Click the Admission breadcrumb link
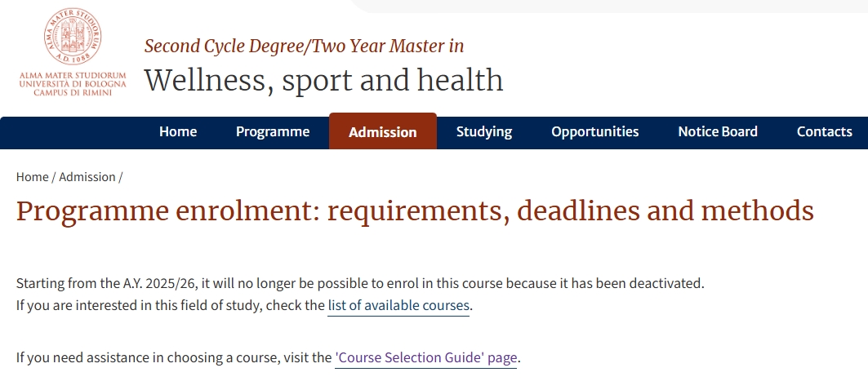The width and height of the screenshot is (868, 390). pos(87,177)
